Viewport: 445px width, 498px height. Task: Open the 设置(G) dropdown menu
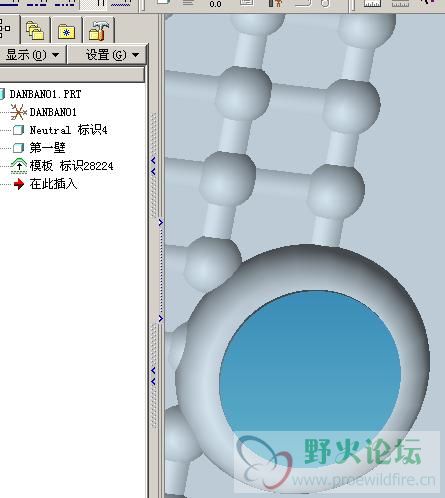pos(107,55)
